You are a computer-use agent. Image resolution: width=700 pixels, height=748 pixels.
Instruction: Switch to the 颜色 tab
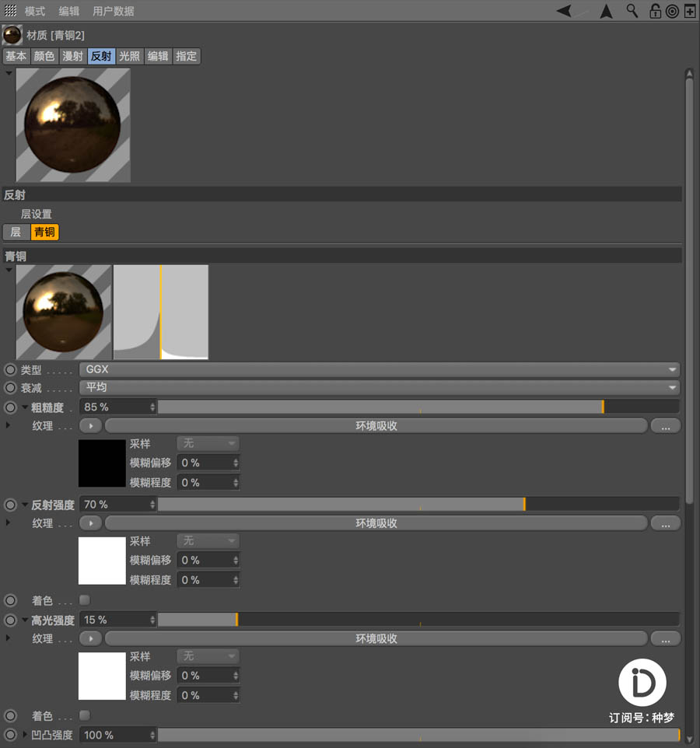tap(44, 56)
